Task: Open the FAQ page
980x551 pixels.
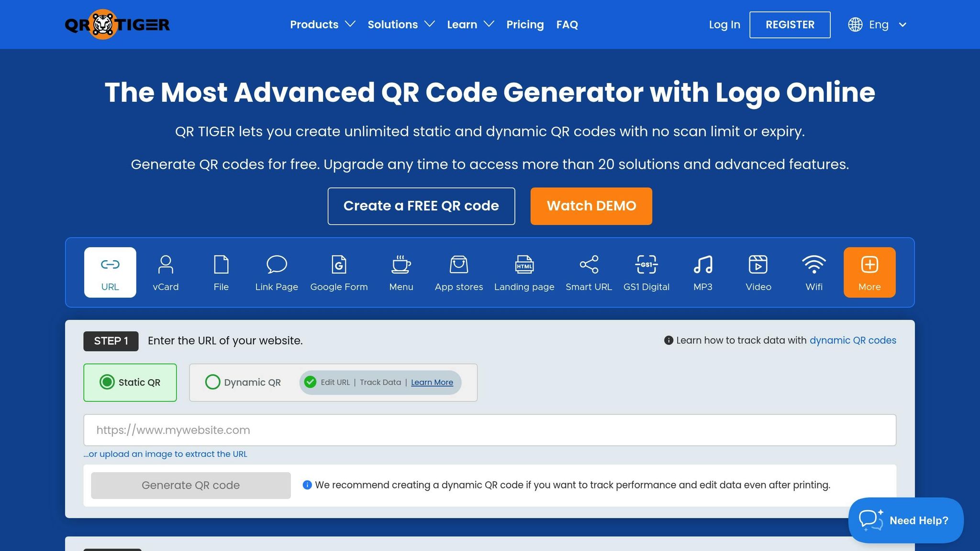Action: click(567, 24)
